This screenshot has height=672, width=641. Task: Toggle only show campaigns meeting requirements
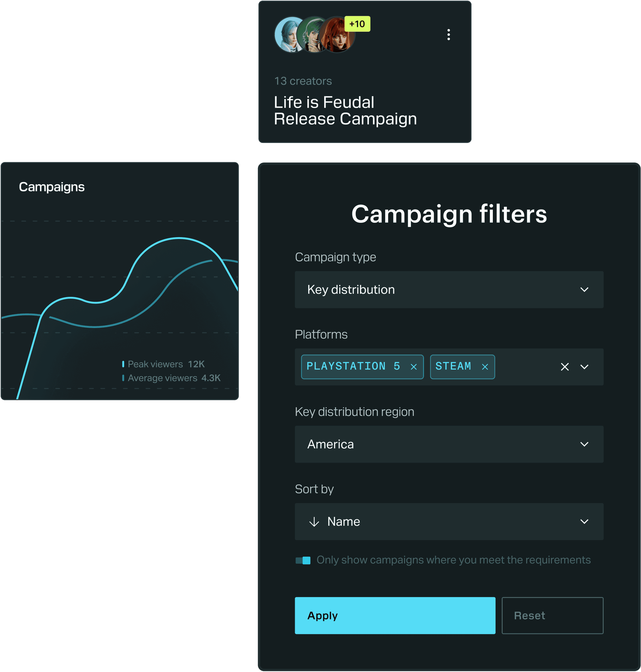click(303, 560)
